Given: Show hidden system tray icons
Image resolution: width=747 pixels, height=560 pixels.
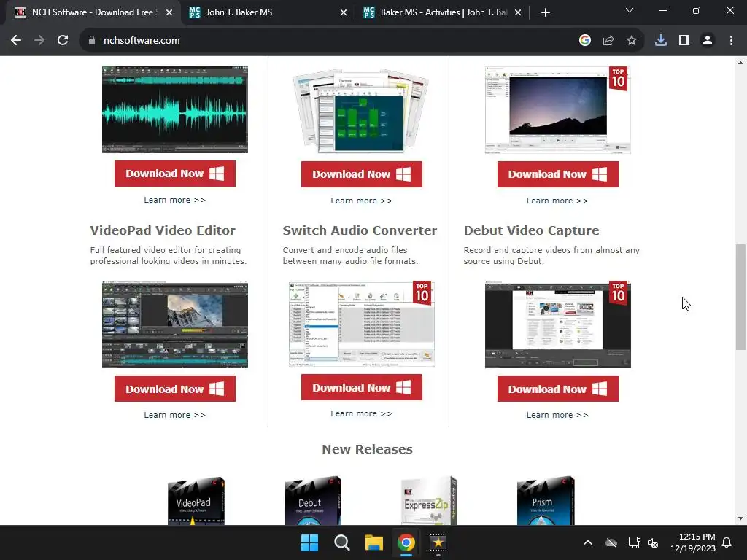Looking at the screenshot, I should (588, 542).
